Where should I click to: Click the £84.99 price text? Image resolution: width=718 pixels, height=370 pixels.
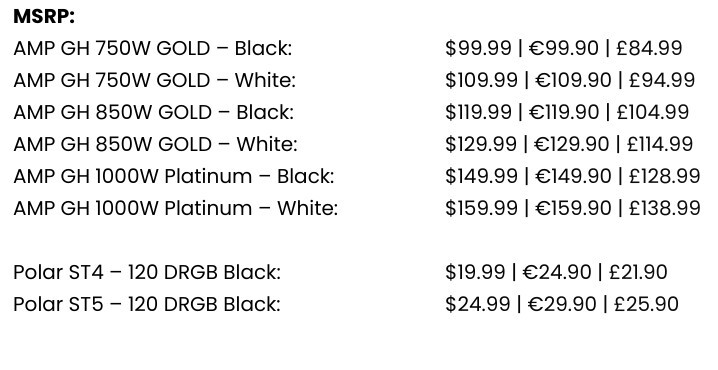click(x=649, y=48)
